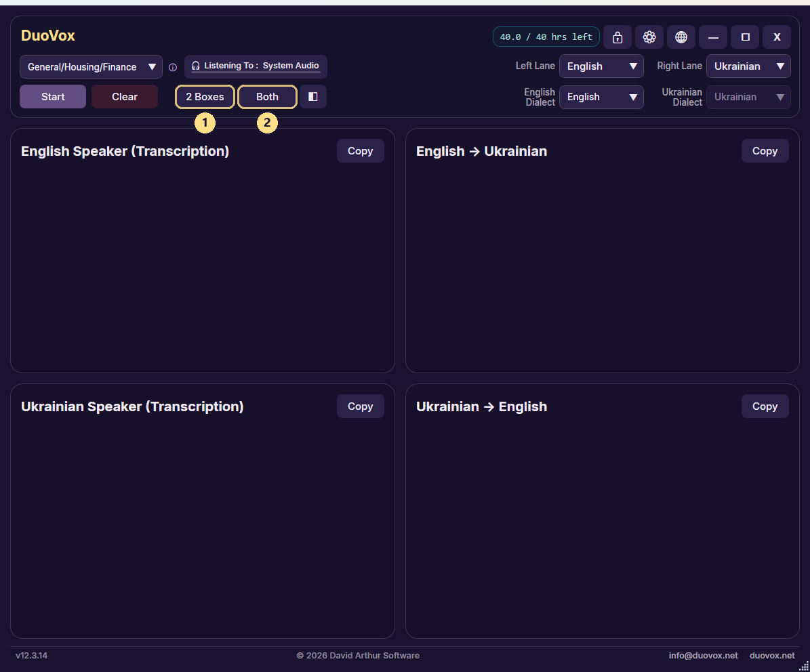The image size is (810, 672).
Task: Expand the English Dialect dropdown
Action: (x=601, y=97)
